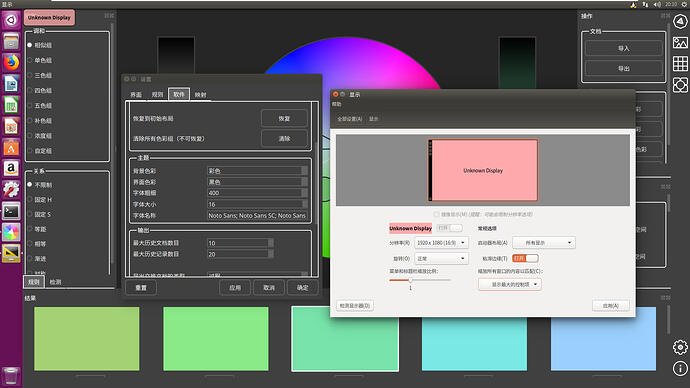Select the 三色组 harmony rule

(40, 75)
